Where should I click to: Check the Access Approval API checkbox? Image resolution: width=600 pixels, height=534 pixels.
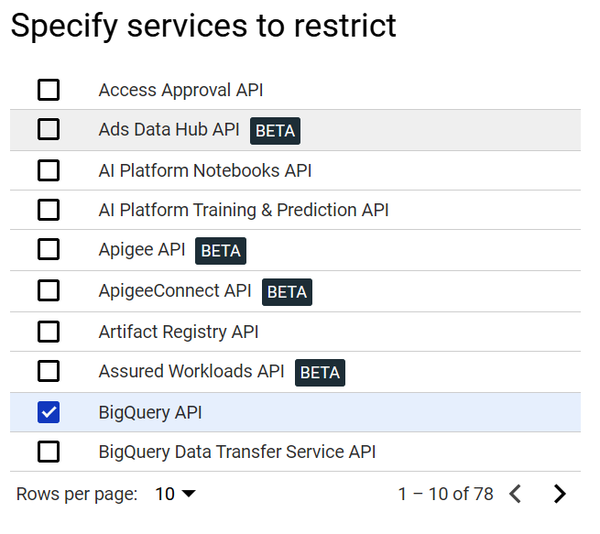[x=49, y=90]
